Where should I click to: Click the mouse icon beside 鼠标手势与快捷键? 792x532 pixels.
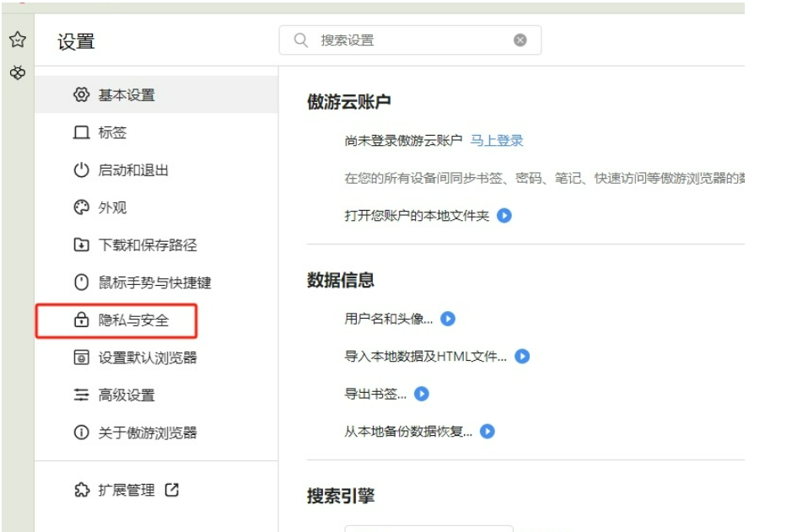tap(81, 282)
